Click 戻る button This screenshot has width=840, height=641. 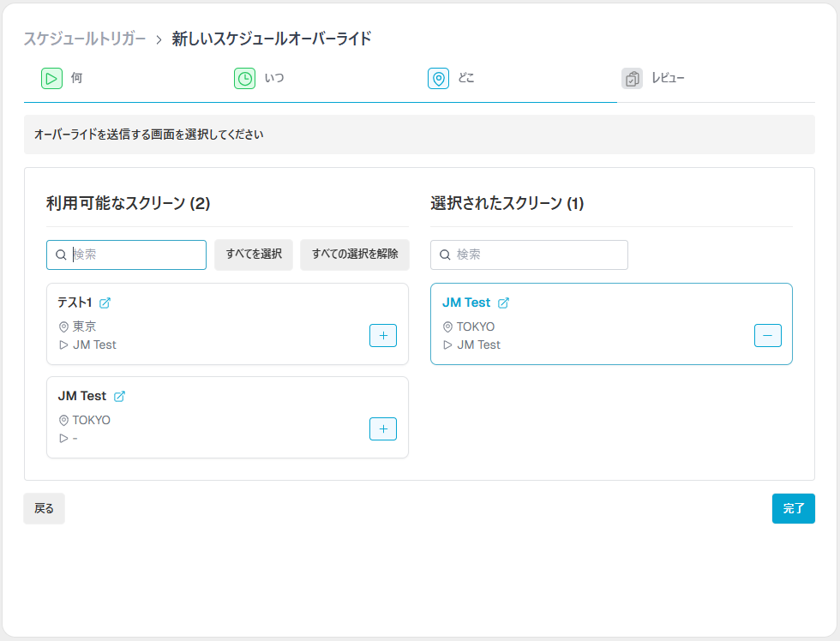coord(44,508)
